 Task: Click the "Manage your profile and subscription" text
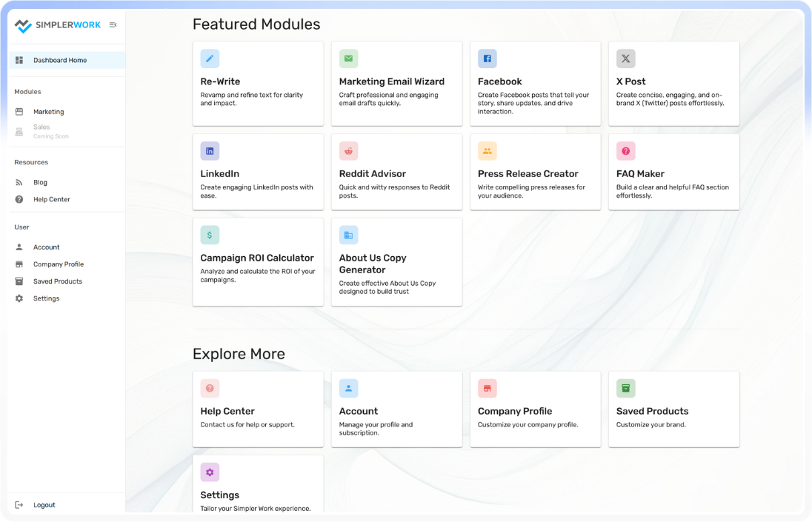tap(376, 429)
